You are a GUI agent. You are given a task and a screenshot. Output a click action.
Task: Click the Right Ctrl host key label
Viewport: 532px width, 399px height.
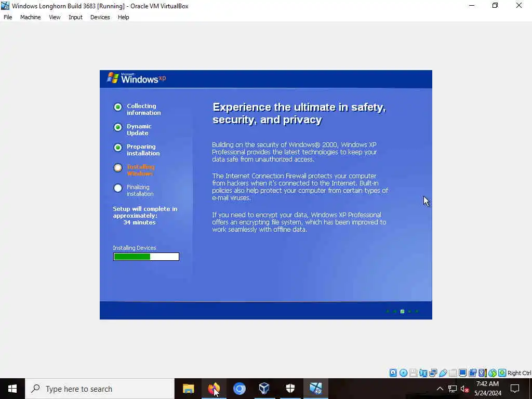click(x=519, y=373)
